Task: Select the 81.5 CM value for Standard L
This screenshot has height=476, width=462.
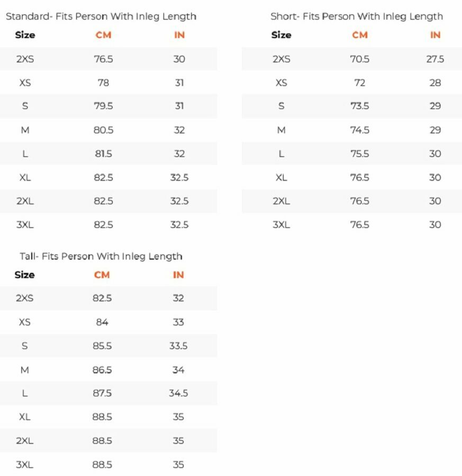Action: coord(103,154)
